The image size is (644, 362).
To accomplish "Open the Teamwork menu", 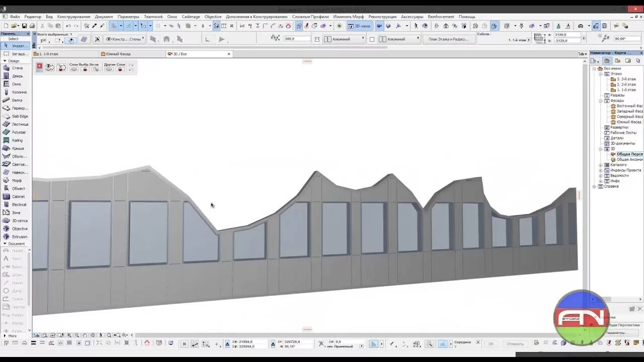I will [153, 17].
